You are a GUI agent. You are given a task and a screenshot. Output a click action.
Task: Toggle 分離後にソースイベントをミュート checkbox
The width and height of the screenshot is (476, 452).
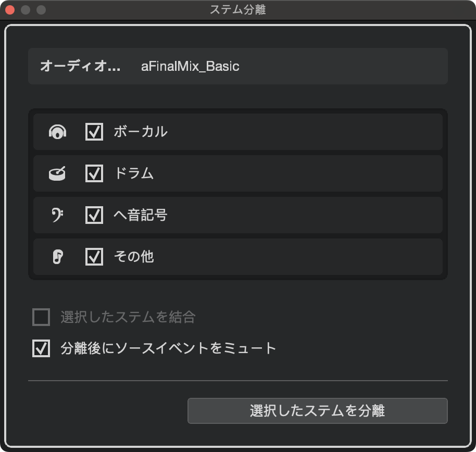(41, 348)
